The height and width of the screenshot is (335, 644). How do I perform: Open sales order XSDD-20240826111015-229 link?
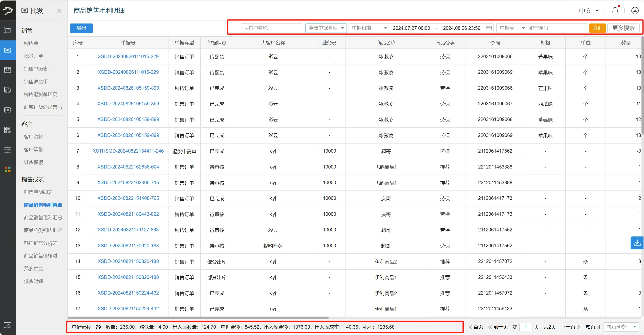(x=128, y=56)
